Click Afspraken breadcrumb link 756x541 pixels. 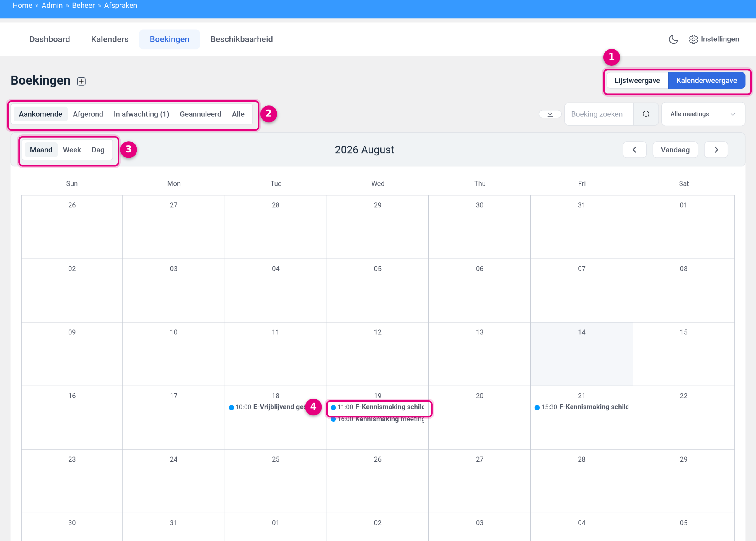point(120,5)
